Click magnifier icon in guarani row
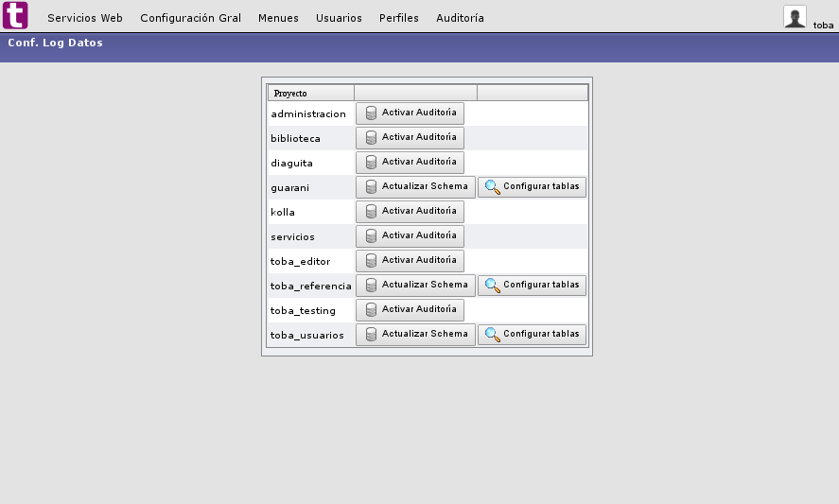Screen dimensions: 839x504 click(x=492, y=186)
